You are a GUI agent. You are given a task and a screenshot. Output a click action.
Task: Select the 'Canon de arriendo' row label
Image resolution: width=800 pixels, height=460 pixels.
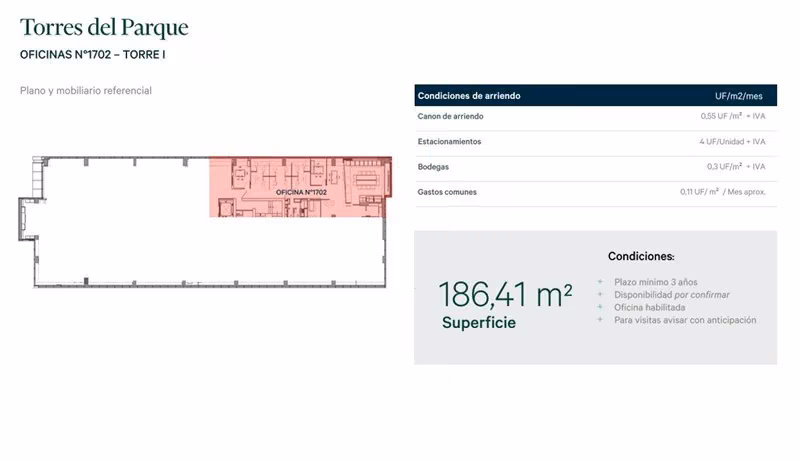point(450,116)
